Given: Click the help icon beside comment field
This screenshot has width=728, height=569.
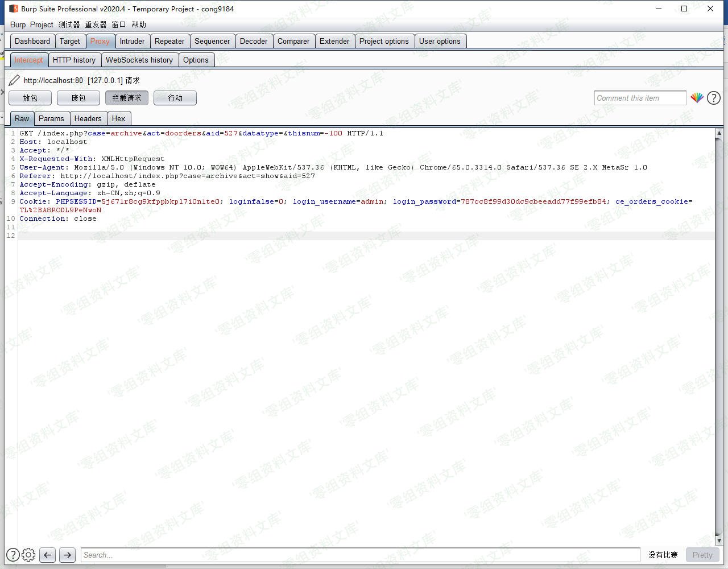Looking at the screenshot, I should pyautogui.click(x=713, y=98).
